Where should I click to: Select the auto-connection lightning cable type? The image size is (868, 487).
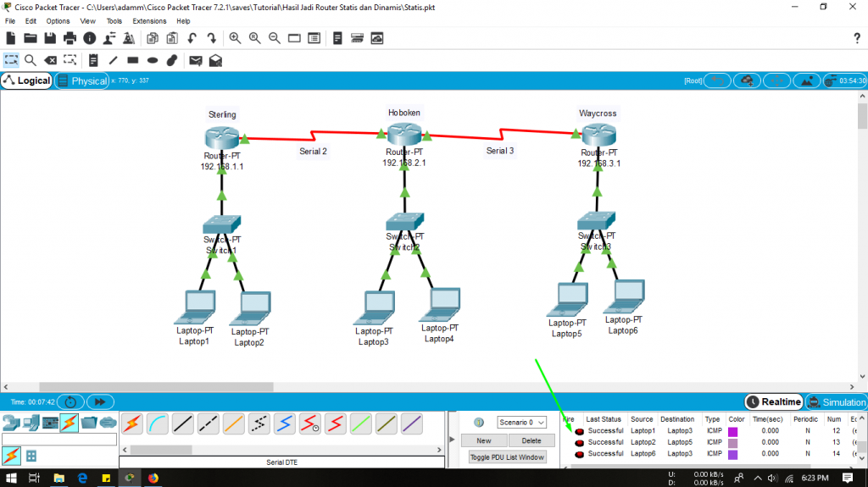(x=131, y=424)
